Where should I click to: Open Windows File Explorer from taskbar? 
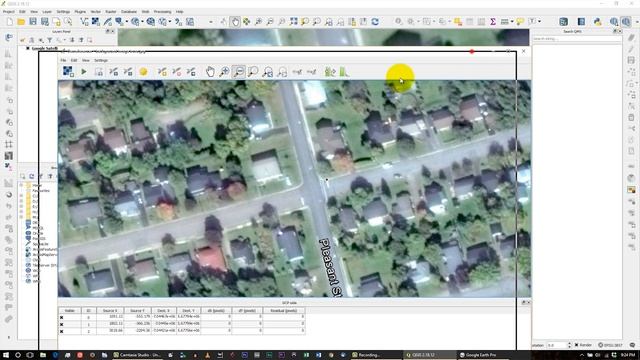(42, 355)
